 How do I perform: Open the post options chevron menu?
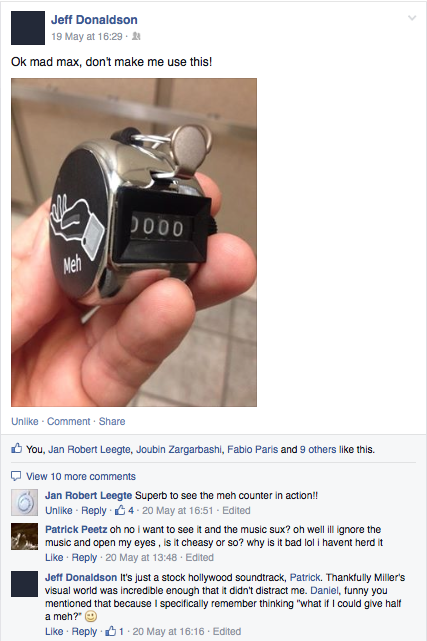(412, 18)
